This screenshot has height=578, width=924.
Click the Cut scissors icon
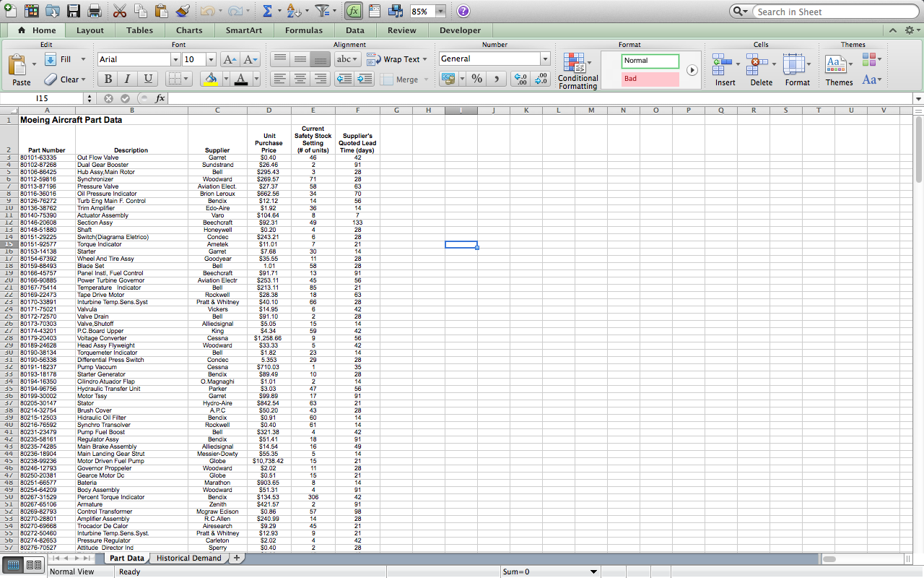pos(120,12)
